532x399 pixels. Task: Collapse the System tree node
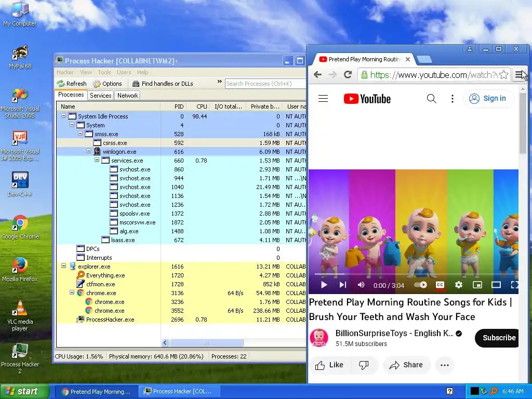(x=72, y=125)
